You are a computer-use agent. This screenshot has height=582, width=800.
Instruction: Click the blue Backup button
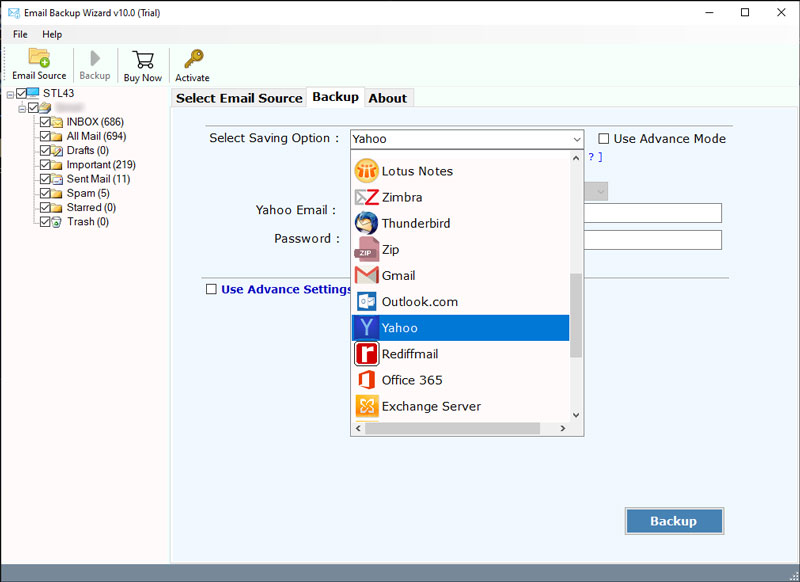coord(674,521)
